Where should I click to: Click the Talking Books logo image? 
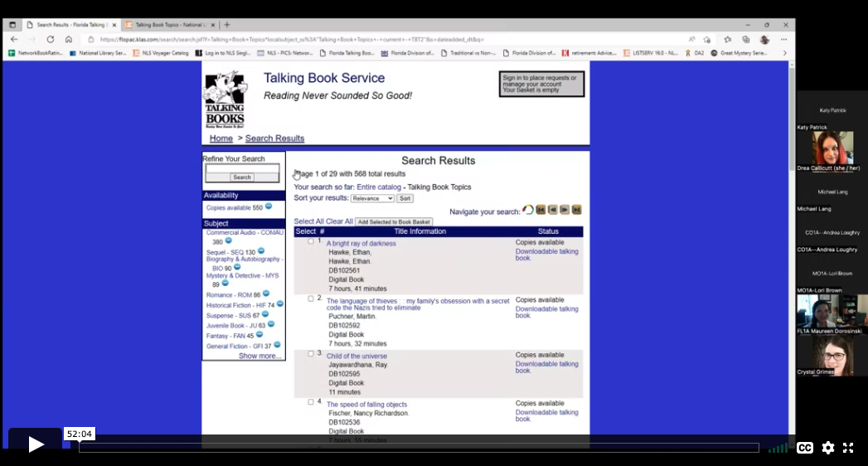pyautogui.click(x=225, y=100)
